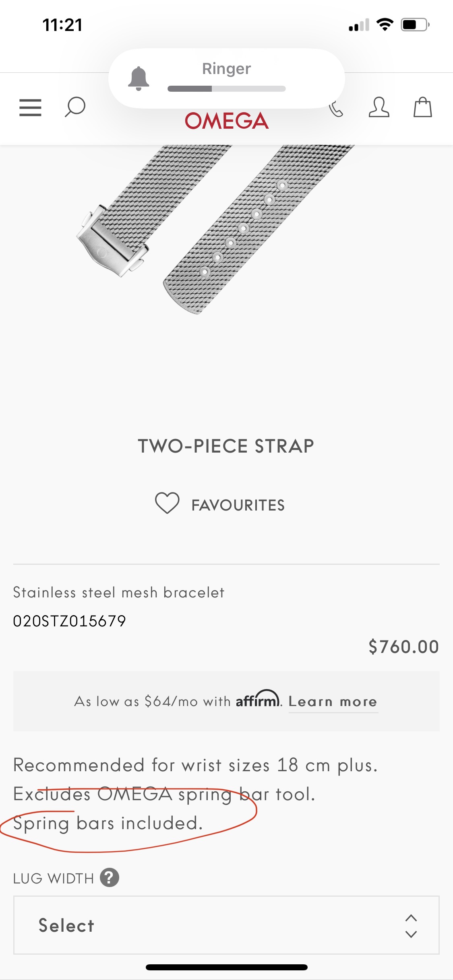Tap the TWO-PIECE STRAP title

226,446
